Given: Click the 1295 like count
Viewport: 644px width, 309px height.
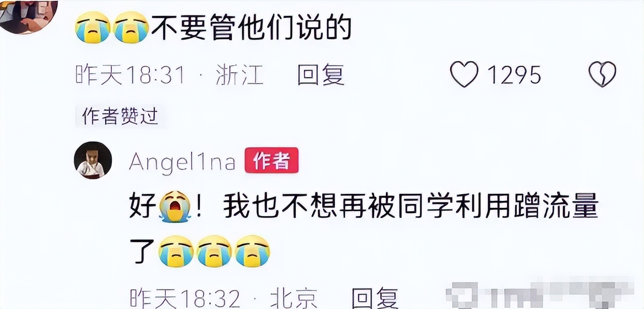Looking at the screenshot, I should (x=514, y=75).
